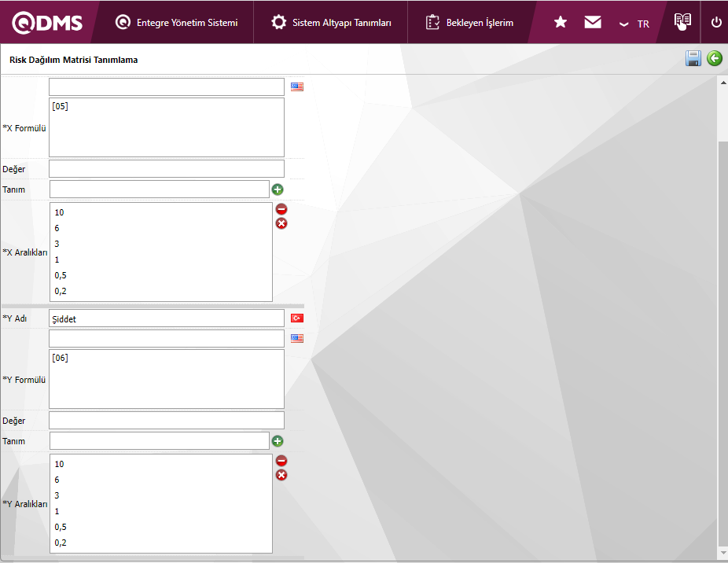Click the English Y name input field
The height and width of the screenshot is (563, 728).
click(x=167, y=339)
